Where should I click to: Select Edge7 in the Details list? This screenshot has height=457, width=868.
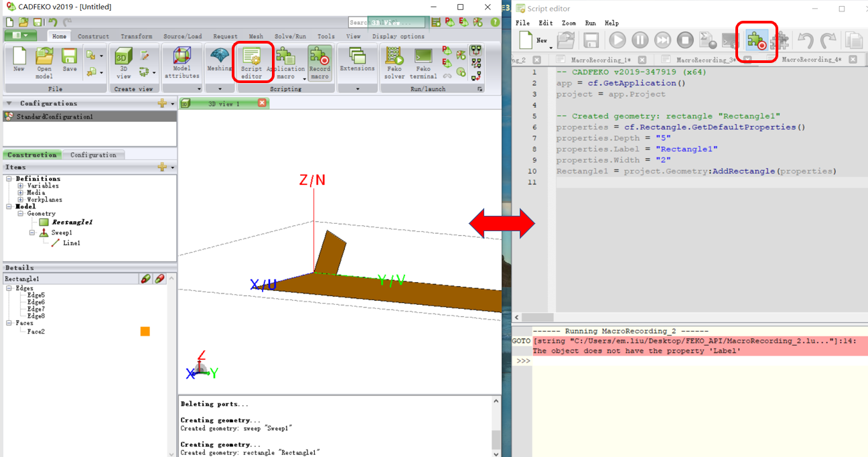[36, 309]
